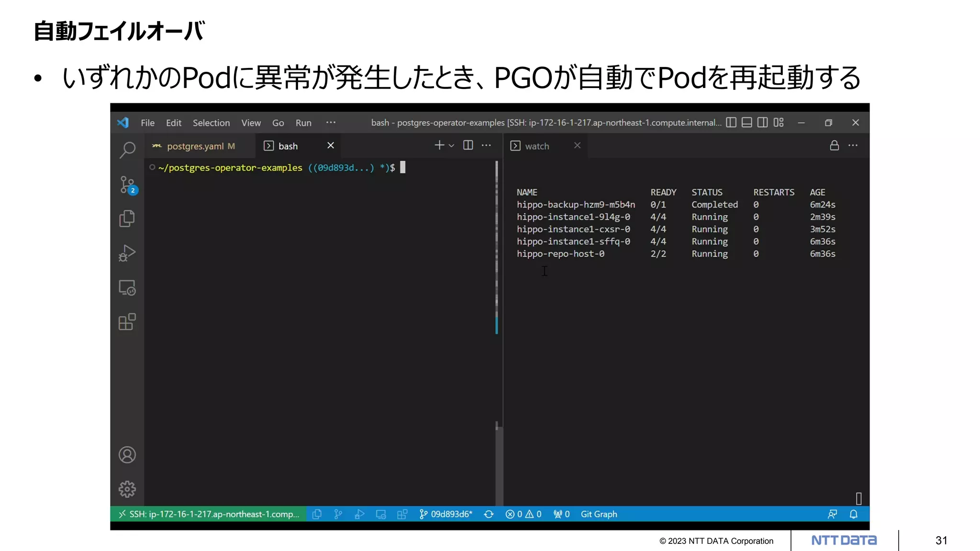
Task: Close the watch terminal tab
Action: point(577,145)
